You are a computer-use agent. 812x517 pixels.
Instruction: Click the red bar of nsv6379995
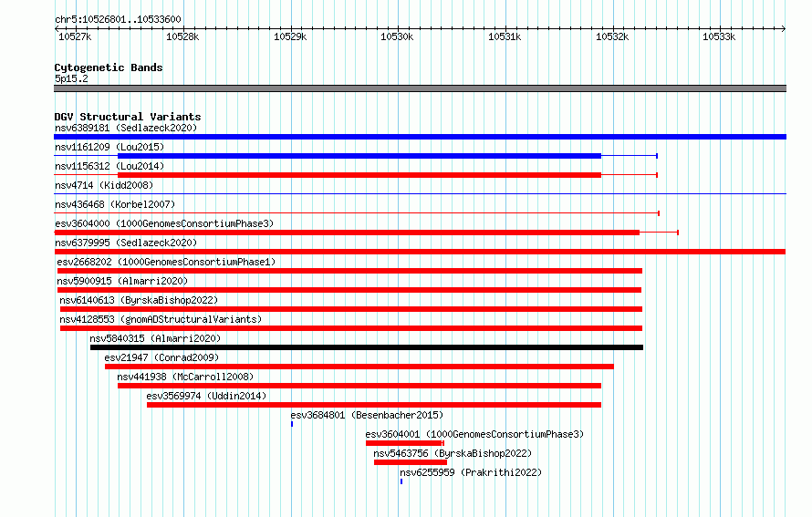click(x=420, y=252)
